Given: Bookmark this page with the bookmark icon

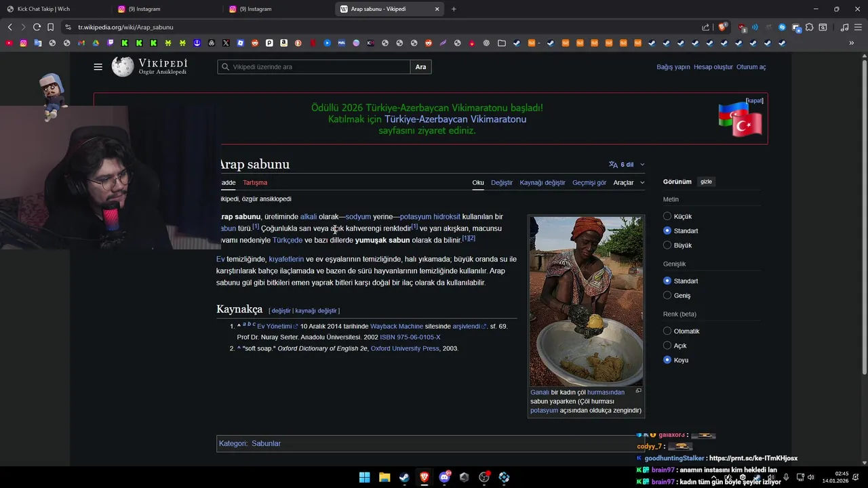Looking at the screenshot, I should [50, 27].
